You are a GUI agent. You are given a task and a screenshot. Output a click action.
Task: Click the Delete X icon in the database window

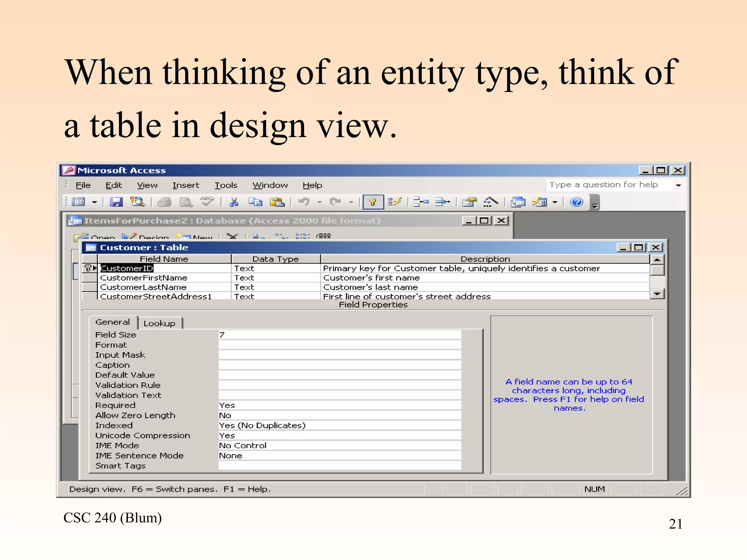coord(232,236)
